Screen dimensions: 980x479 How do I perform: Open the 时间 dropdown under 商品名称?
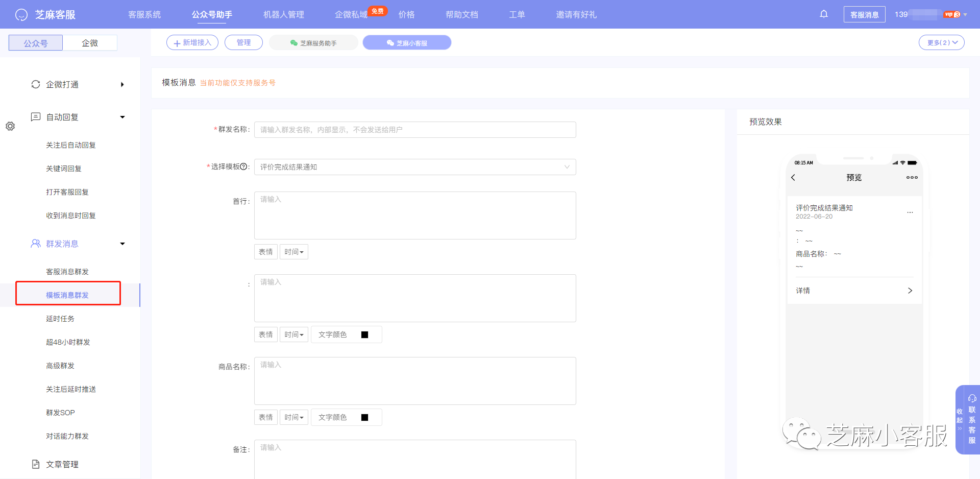(x=294, y=417)
